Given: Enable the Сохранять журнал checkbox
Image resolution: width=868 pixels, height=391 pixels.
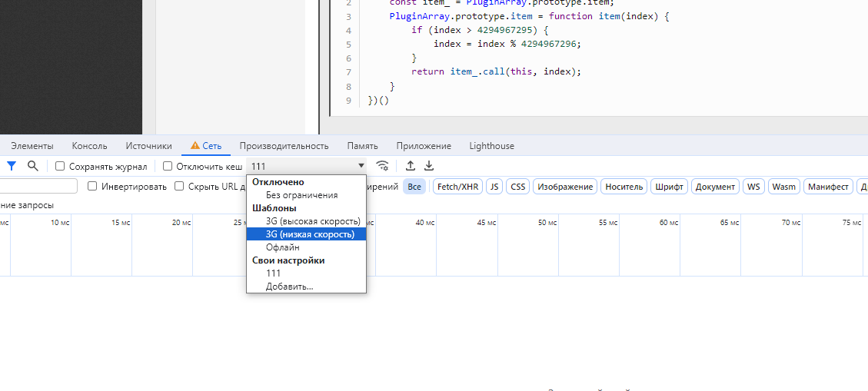Looking at the screenshot, I should 60,167.
